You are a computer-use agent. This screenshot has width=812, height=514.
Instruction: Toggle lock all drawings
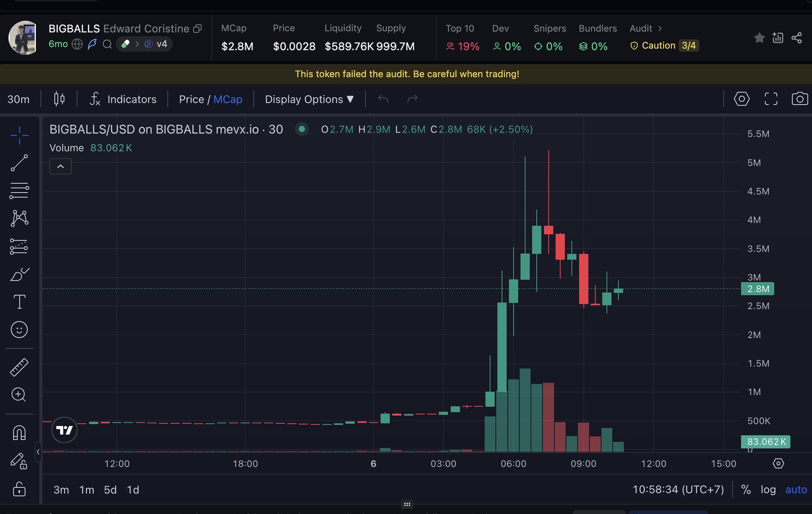click(19, 489)
